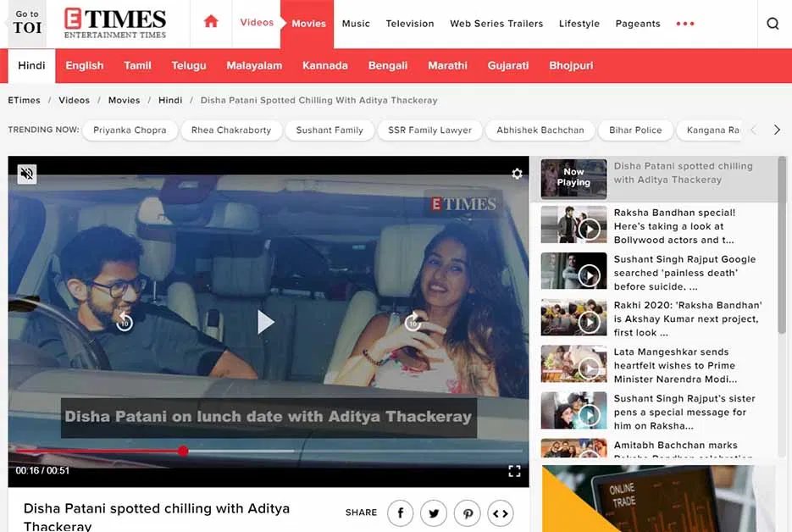Image resolution: width=792 pixels, height=532 pixels.
Task: Expand the three-dots more menu
Action: coord(685,23)
